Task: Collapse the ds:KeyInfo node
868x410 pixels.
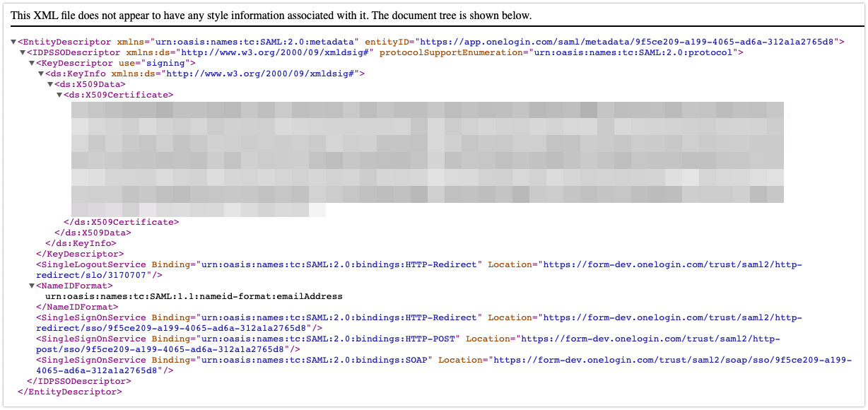Action: pos(41,74)
